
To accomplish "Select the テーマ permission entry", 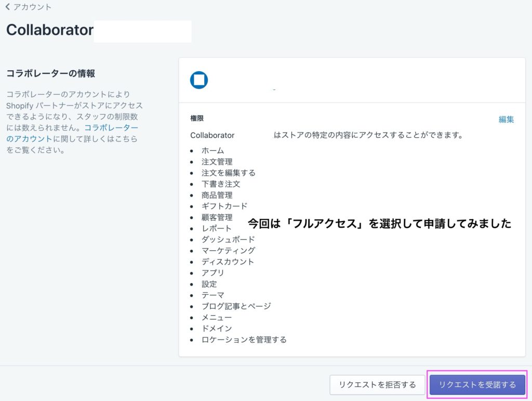I will coord(212,295).
